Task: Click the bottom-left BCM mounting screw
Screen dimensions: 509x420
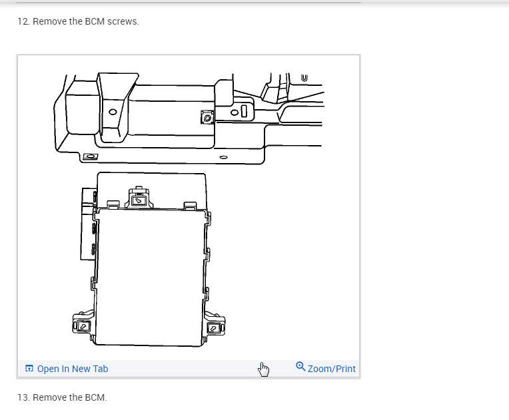Action: coord(83,326)
